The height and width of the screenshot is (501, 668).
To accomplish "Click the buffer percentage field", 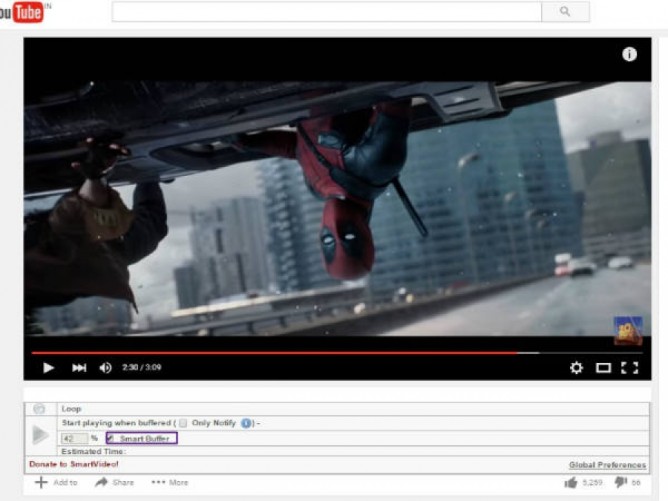I will tap(74, 438).
